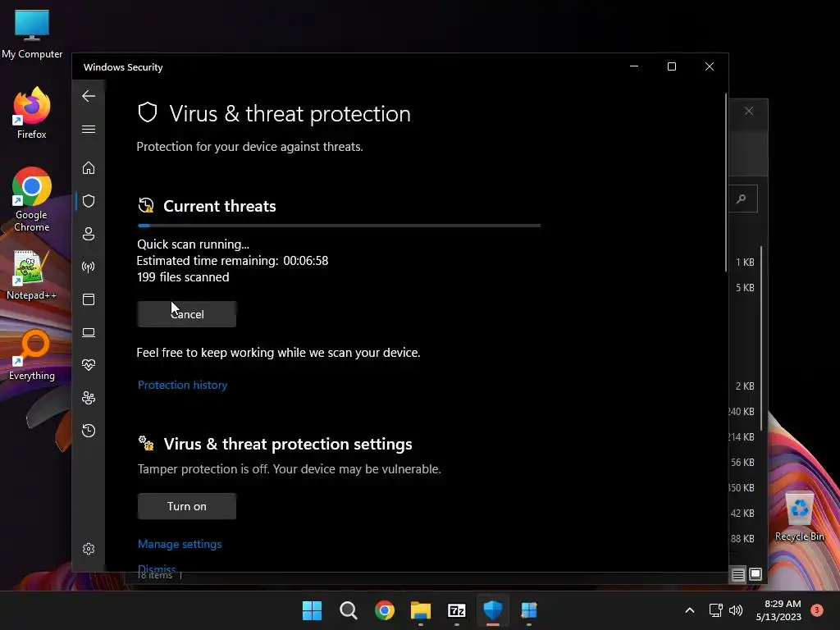This screenshot has height=630, width=840.
Task: Open the Protection history link
Action: coord(182,385)
